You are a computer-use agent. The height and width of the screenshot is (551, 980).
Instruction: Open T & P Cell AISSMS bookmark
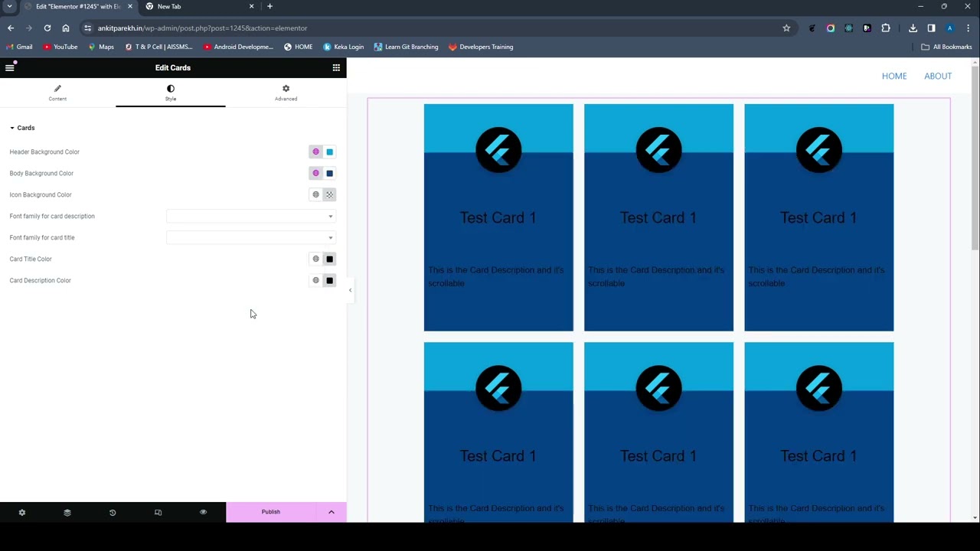pyautogui.click(x=158, y=47)
